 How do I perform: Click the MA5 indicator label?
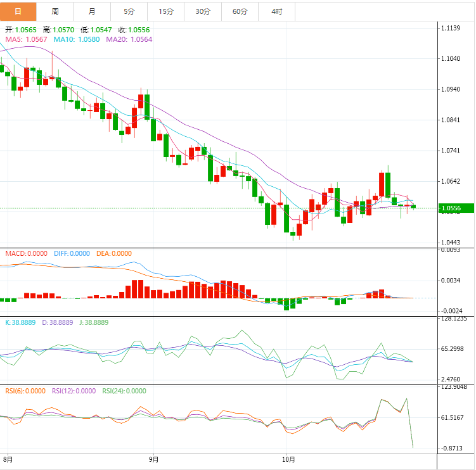coord(27,39)
